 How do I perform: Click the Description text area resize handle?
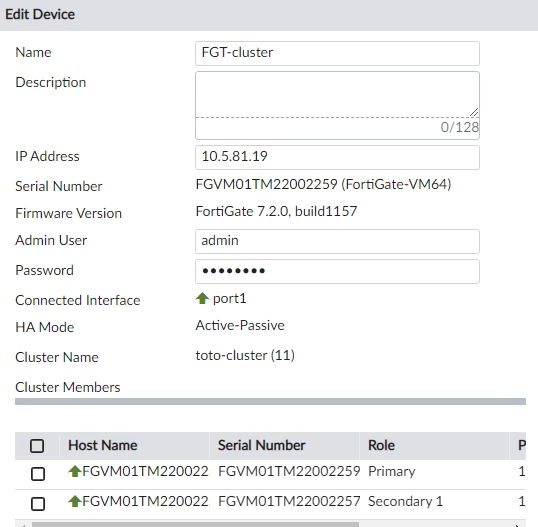click(x=474, y=112)
